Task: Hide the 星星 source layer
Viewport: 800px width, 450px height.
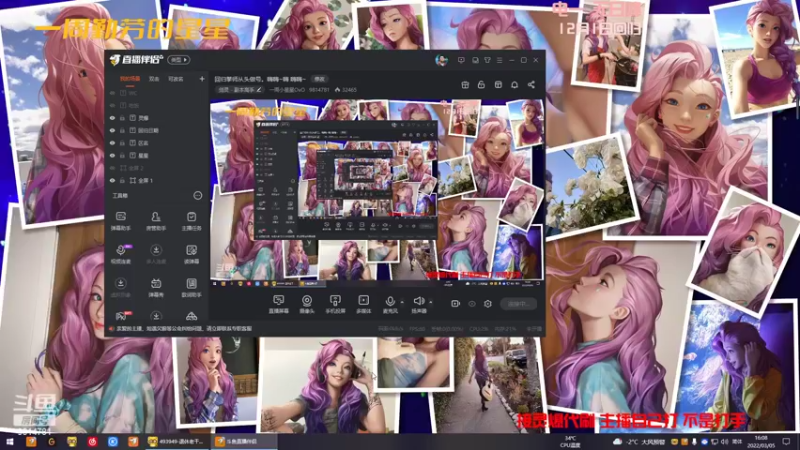Action: click(x=112, y=156)
